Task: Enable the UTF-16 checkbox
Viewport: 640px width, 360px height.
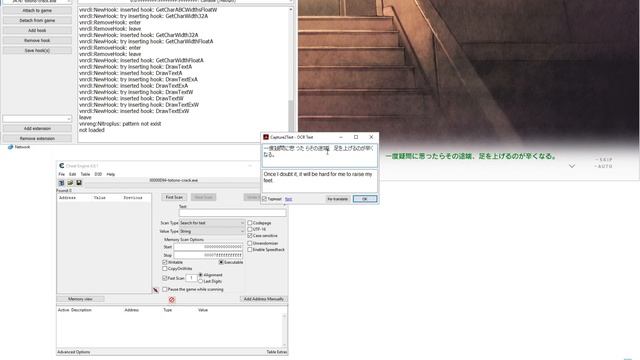Action: [x=250, y=229]
